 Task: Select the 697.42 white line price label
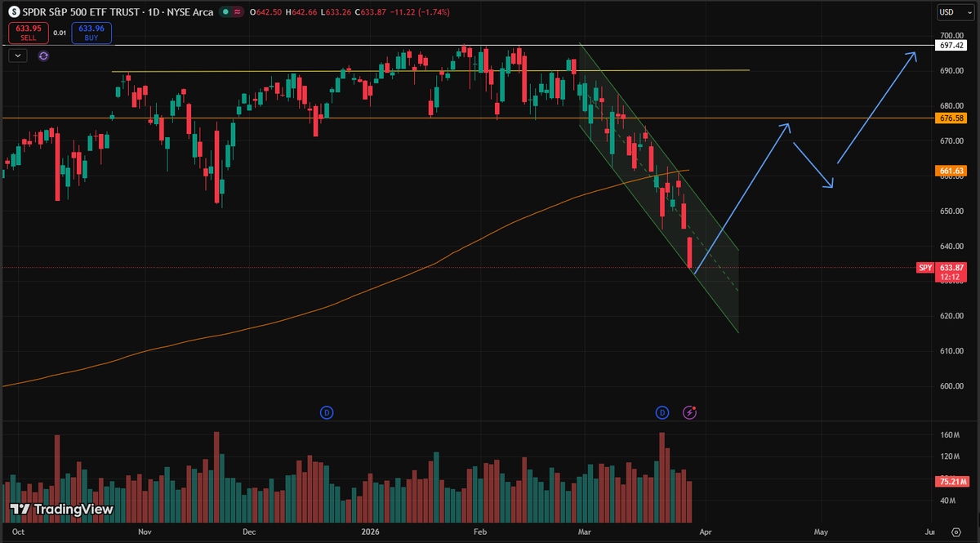(x=952, y=47)
